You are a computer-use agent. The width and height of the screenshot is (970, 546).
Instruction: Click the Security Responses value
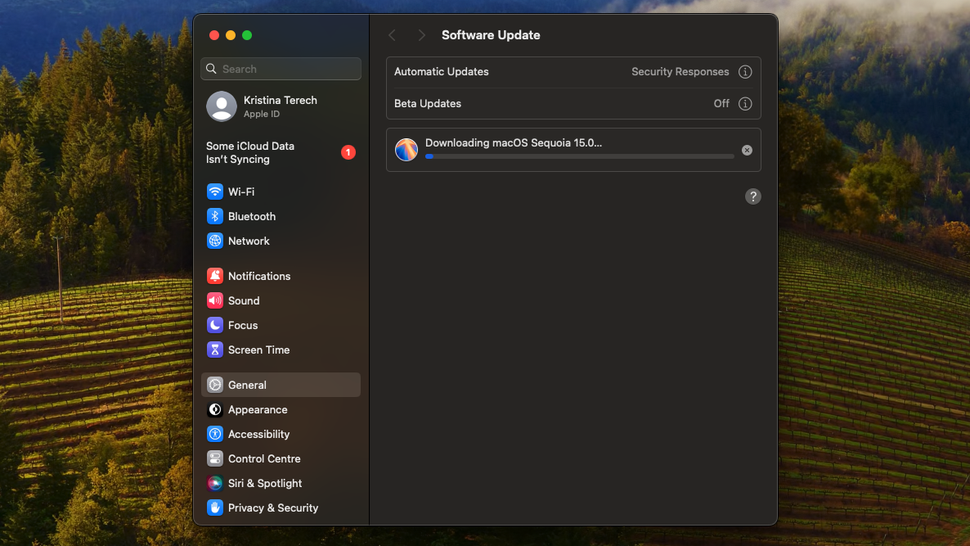680,72
